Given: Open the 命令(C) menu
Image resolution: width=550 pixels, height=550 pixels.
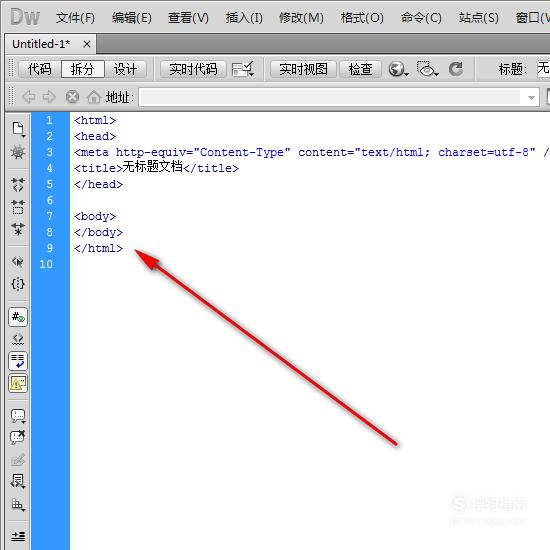Looking at the screenshot, I should tap(421, 18).
